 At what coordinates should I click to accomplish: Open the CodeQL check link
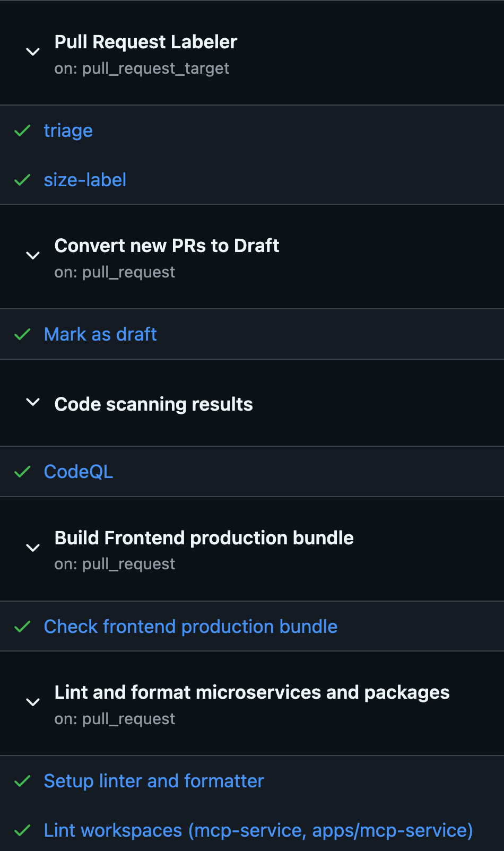(79, 472)
